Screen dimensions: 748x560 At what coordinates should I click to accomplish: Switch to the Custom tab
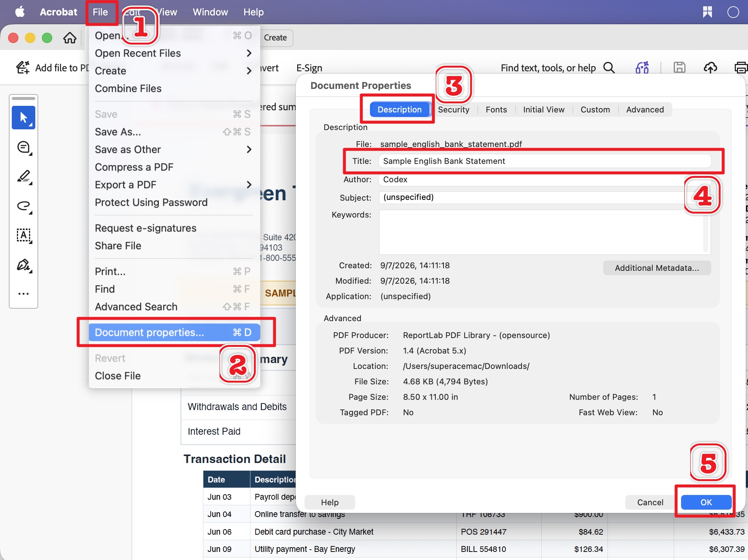click(595, 110)
